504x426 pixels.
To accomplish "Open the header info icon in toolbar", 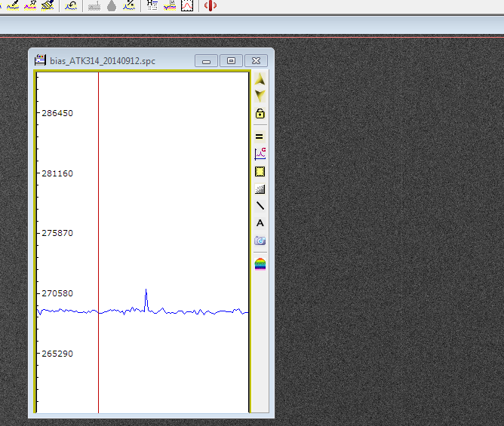I will [152, 5].
